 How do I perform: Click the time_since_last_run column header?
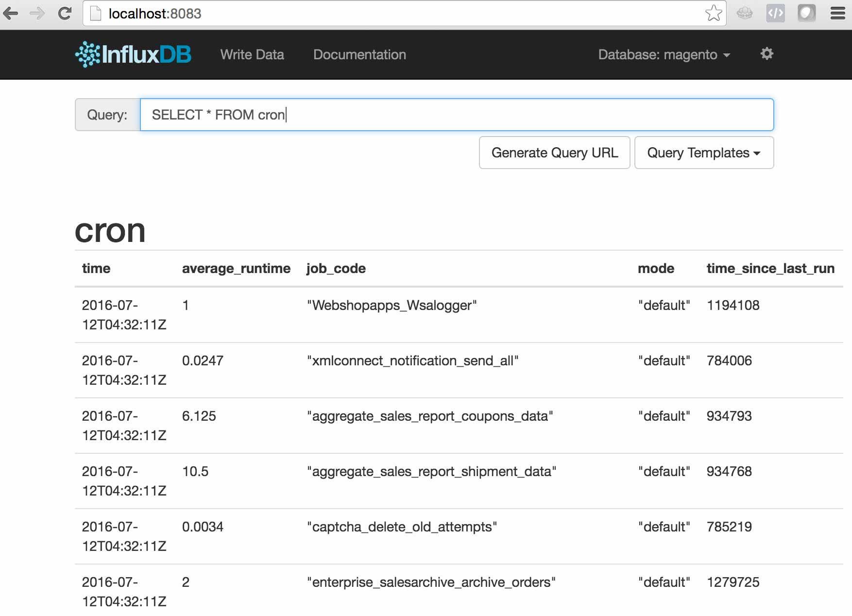coord(770,268)
